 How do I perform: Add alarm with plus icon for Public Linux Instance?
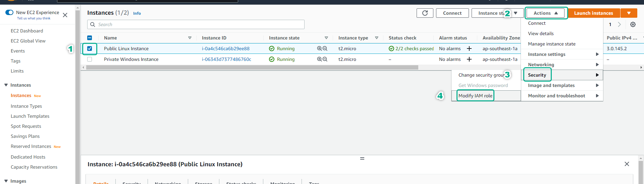(x=469, y=49)
